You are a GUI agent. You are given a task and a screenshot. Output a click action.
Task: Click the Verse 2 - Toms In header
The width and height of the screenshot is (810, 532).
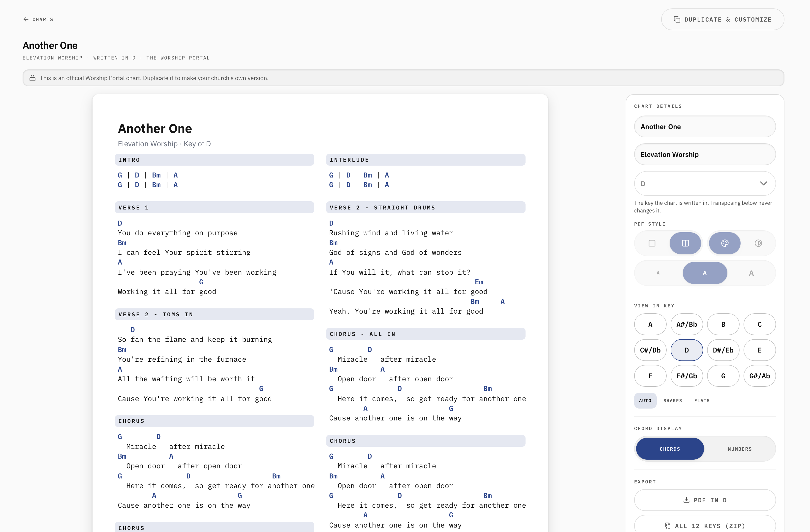pyautogui.click(x=215, y=314)
